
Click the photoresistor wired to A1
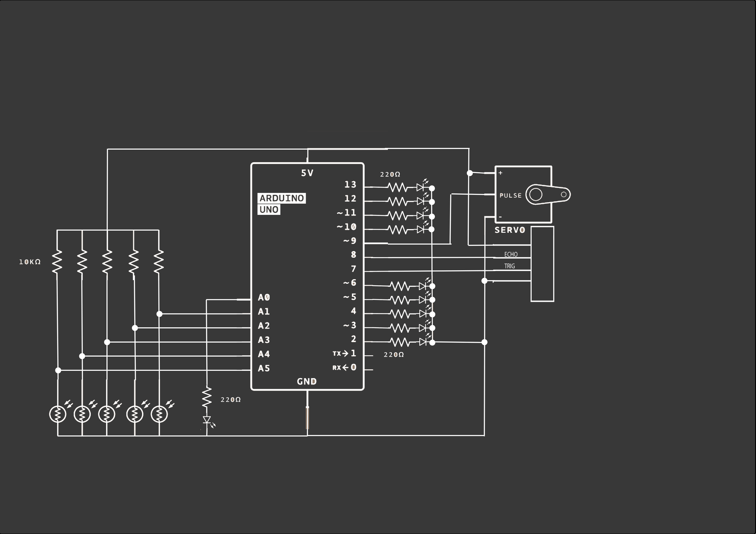click(159, 414)
